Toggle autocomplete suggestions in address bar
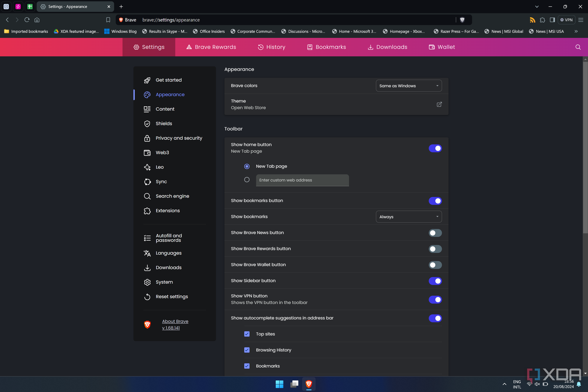Image resolution: width=588 pixels, height=392 pixels. point(435,318)
